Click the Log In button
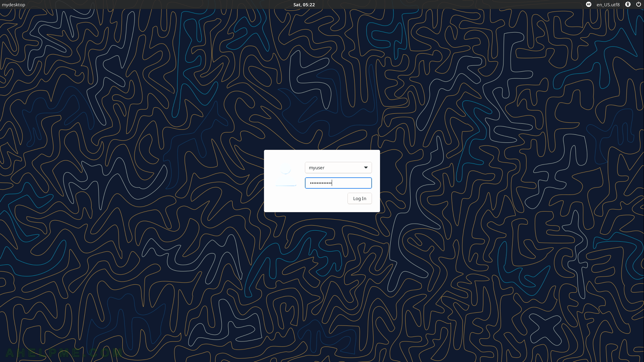 360,198
